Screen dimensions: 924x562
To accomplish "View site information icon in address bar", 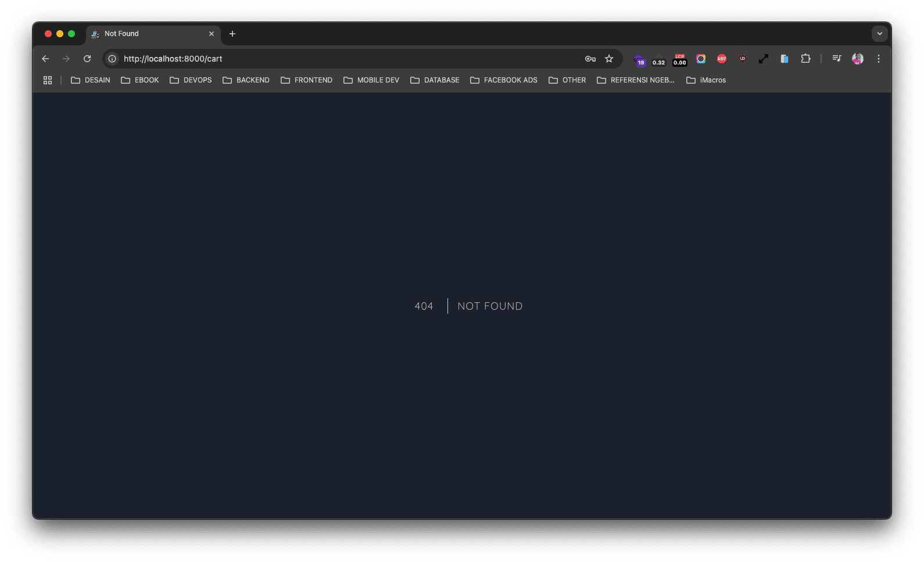I will point(112,59).
